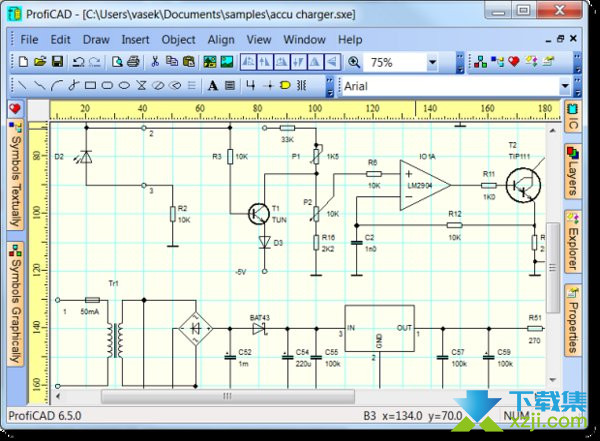This screenshot has height=441, width=600.
Task: Expand overflow options at the font toolbar's right end
Action: click(x=578, y=87)
